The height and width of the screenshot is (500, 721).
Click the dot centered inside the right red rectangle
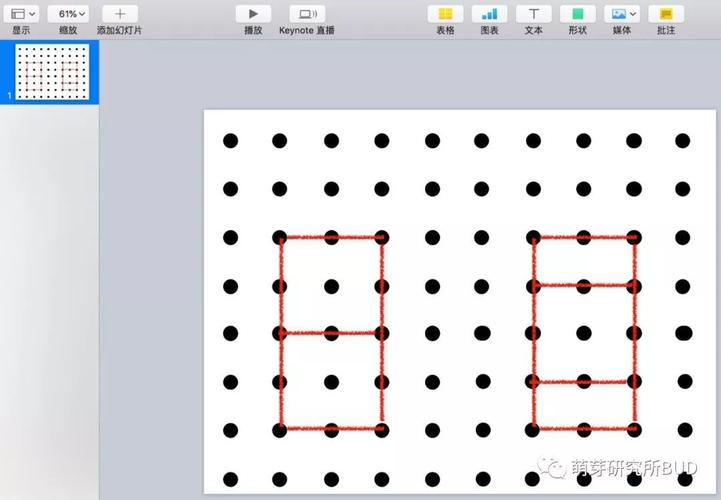pos(584,333)
